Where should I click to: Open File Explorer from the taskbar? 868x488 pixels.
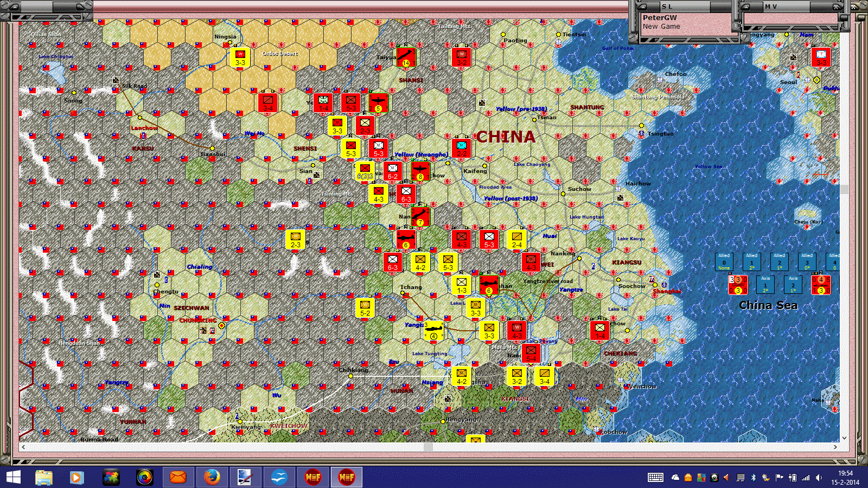[44, 477]
